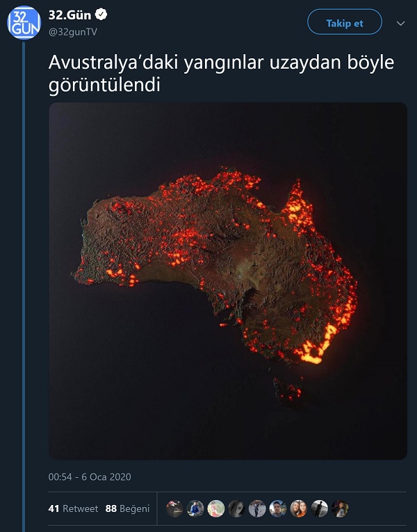
Task: Open ninth liker avatar with dark background
Action: (x=341, y=508)
